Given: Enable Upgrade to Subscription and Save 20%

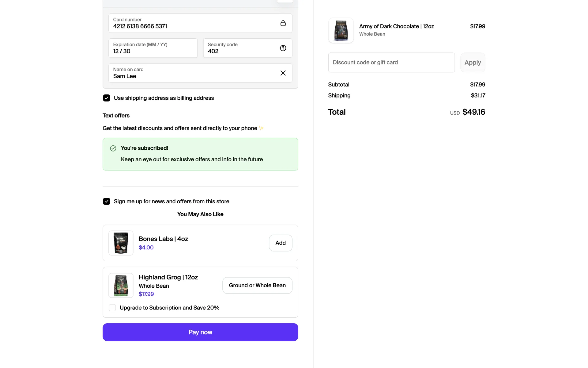Looking at the screenshot, I should [x=112, y=308].
